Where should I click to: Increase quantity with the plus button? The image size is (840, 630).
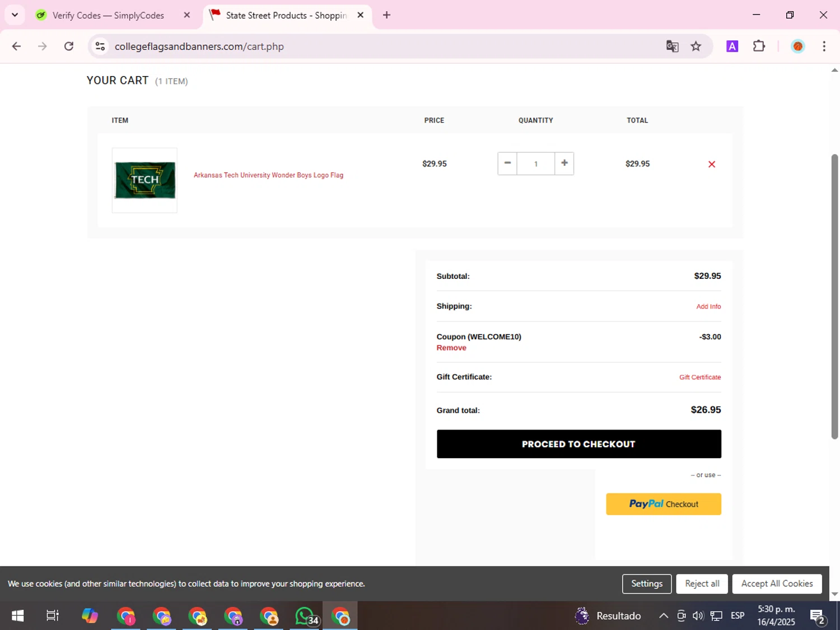(564, 164)
